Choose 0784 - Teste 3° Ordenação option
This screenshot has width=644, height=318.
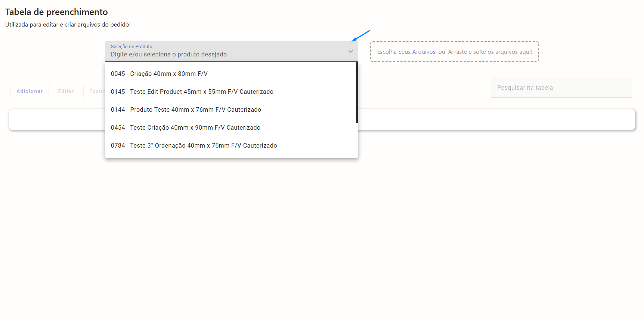[x=193, y=146]
